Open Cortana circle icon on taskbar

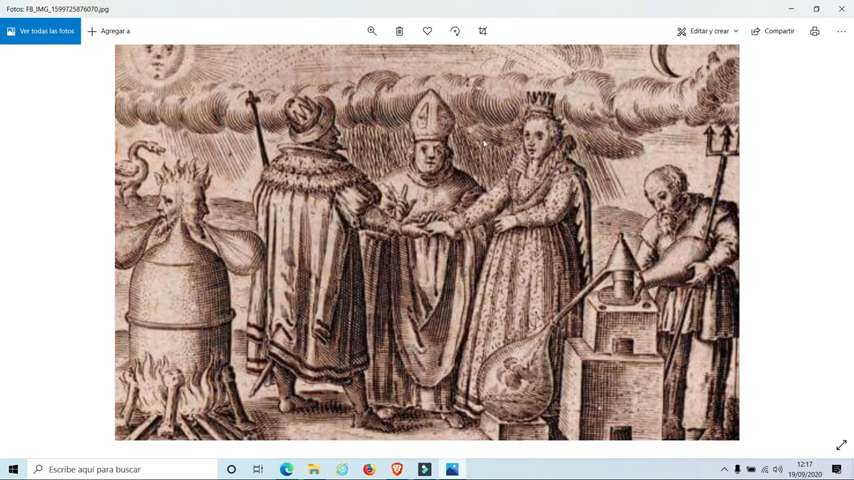231,469
